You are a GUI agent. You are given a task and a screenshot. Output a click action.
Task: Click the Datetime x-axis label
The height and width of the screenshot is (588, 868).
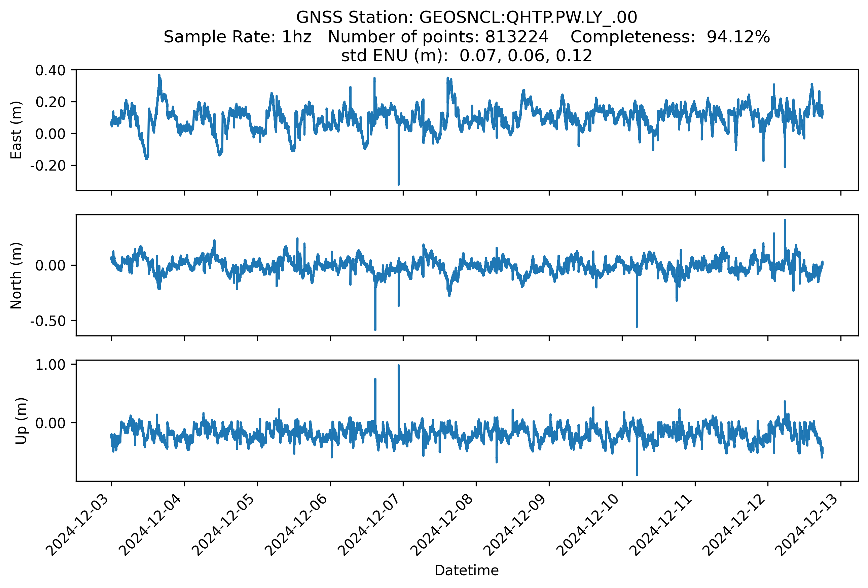(x=467, y=570)
